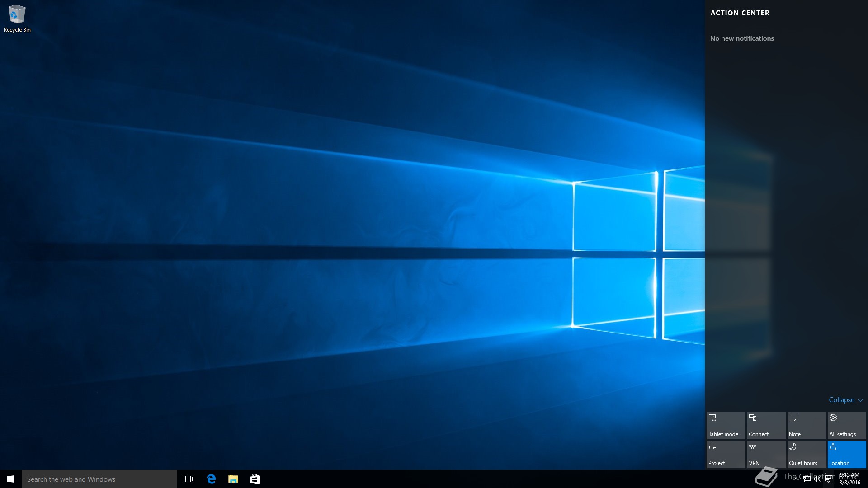The image size is (868, 488).
Task: Show hidden system tray icons
Action: pos(796,479)
